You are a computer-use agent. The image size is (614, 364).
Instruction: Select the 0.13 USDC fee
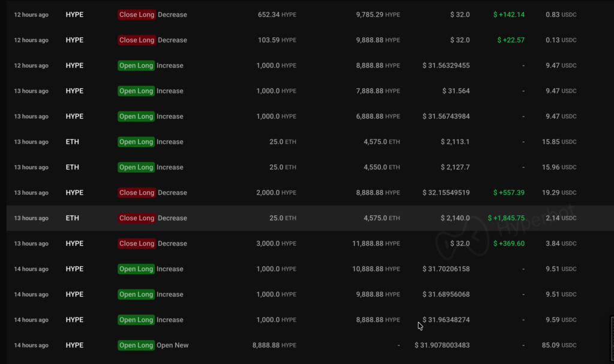(x=561, y=40)
